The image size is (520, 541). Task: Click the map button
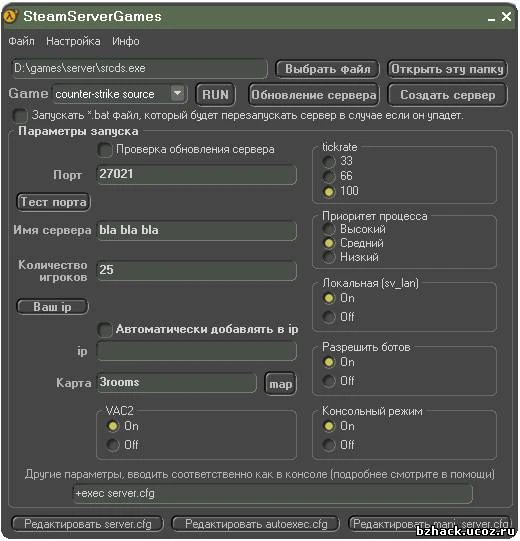pos(280,384)
